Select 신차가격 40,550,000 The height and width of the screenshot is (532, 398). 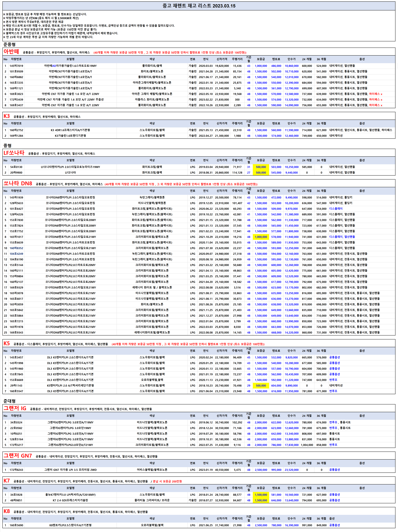click(222, 470)
